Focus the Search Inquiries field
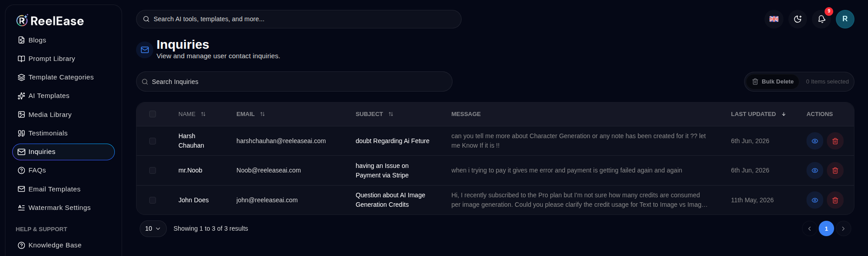This screenshot has width=868, height=256. 294,82
